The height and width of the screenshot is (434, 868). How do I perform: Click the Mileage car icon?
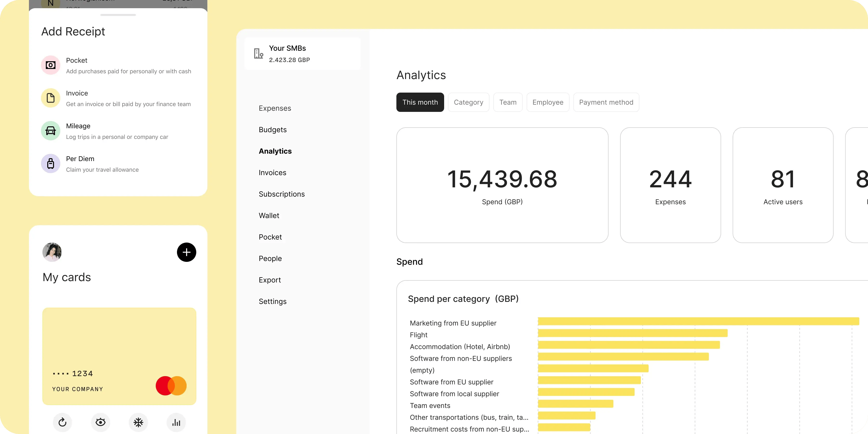[x=51, y=131]
